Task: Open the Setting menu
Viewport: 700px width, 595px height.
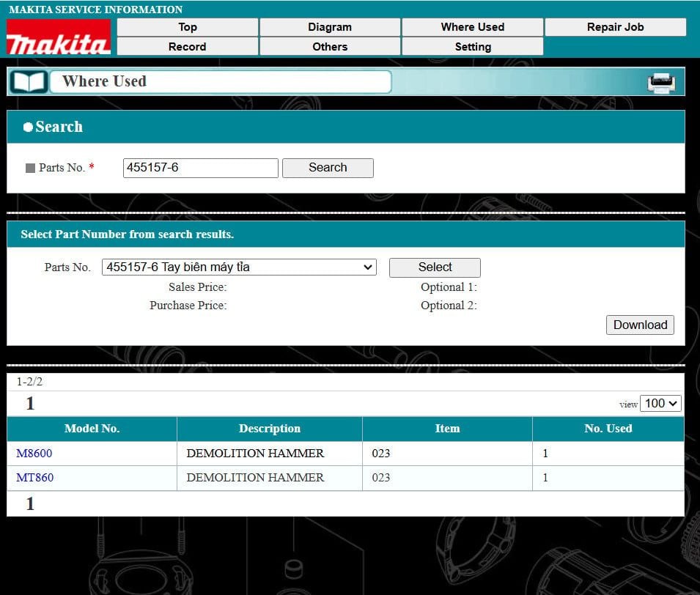Action: pyautogui.click(x=473, y=46)
